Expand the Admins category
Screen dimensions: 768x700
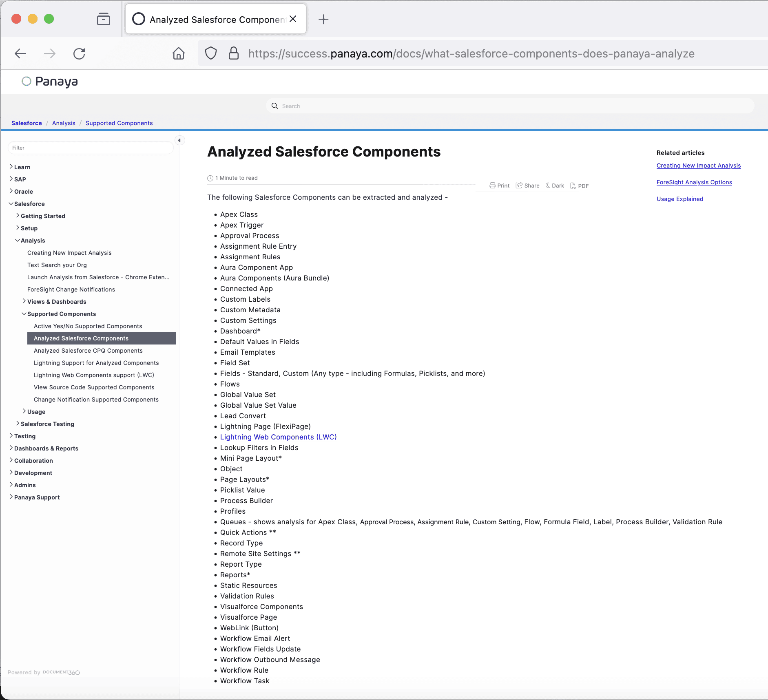click(11, 485)
